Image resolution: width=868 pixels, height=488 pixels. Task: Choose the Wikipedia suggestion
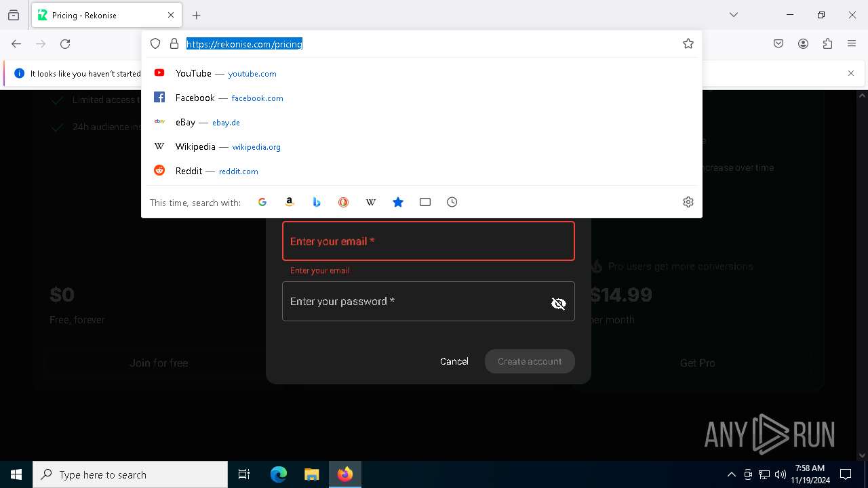(422, 146)
